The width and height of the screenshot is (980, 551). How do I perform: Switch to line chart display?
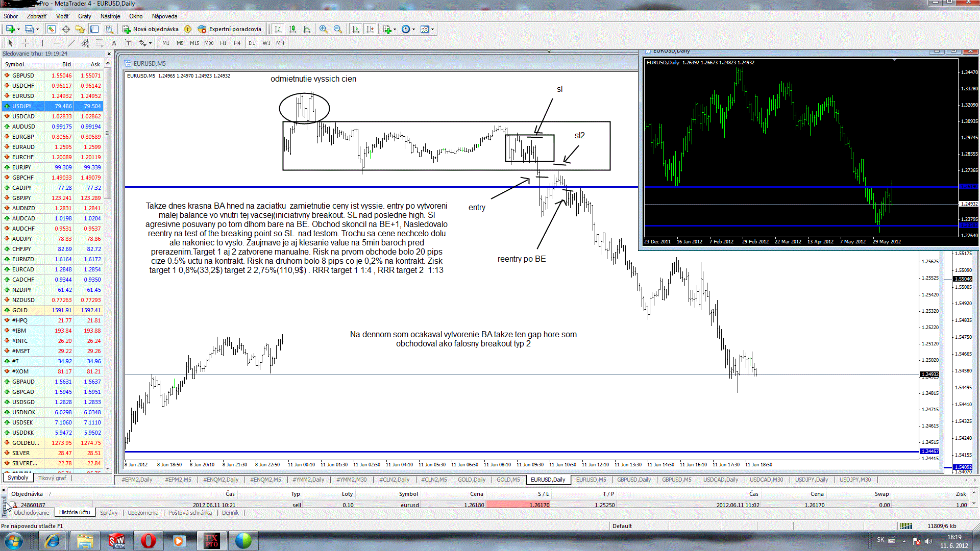(307, 29)
